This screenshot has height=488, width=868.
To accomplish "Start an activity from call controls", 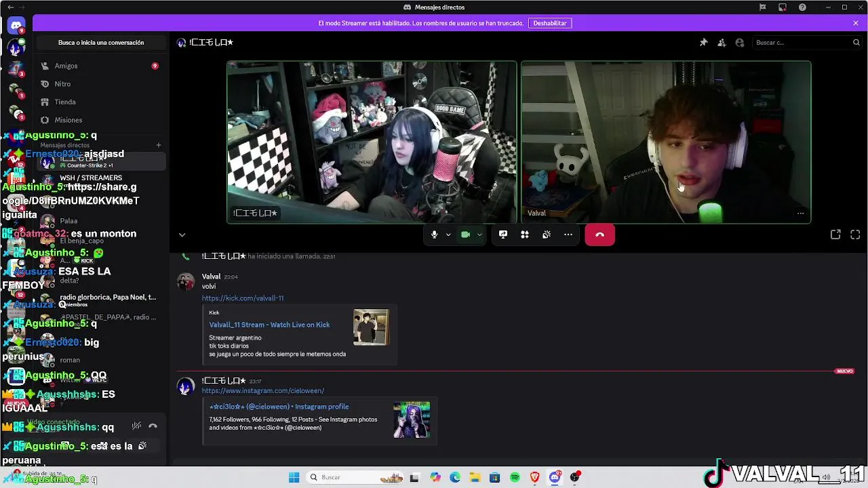I will [524, 235].
